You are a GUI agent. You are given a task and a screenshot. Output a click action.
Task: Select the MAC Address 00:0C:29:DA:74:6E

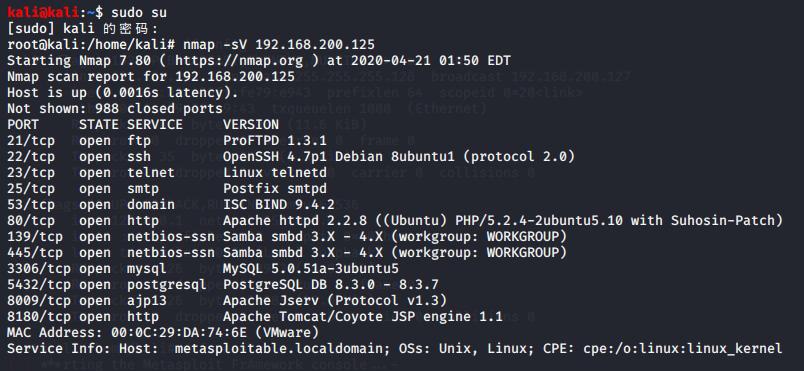[x=163, y=333]
